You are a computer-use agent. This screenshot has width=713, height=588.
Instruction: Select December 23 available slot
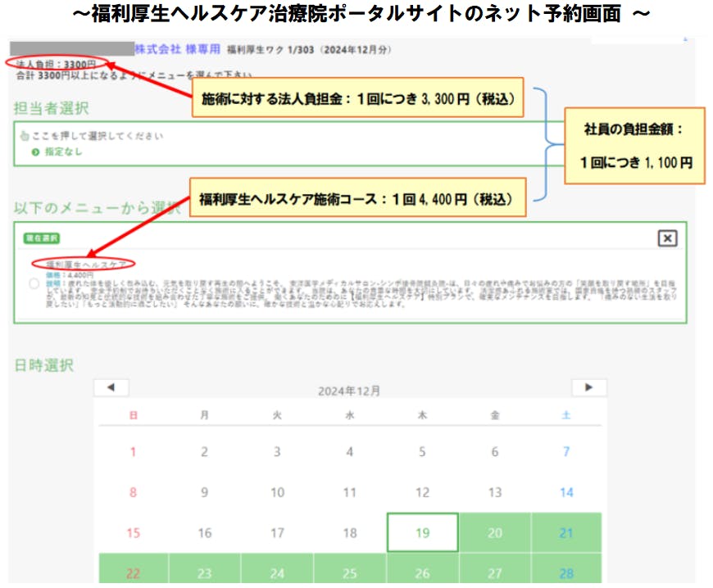tap(205, 573)
